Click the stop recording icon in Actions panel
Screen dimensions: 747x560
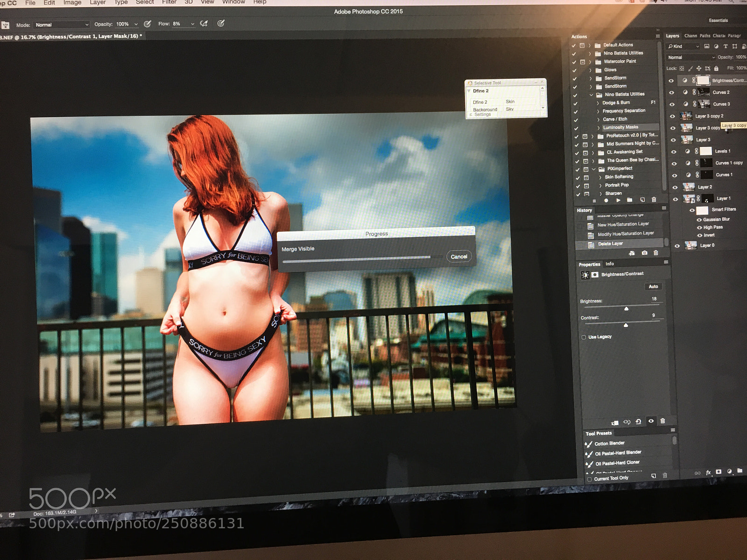(x=594, y=201)
